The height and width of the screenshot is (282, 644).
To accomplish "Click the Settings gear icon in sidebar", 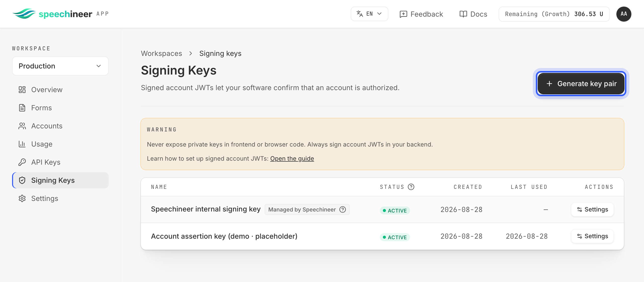I will (x=22, y=198).
